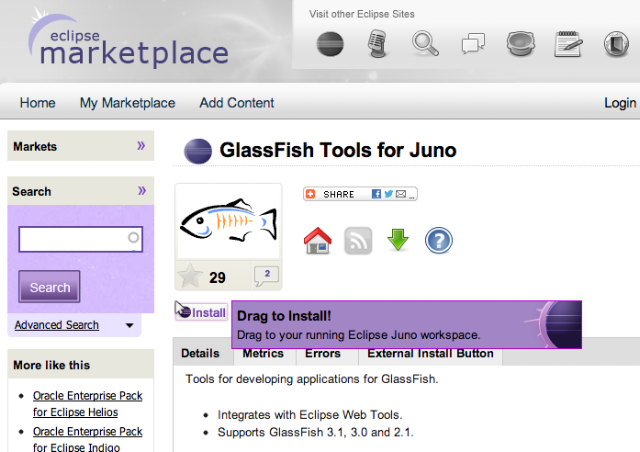
Task: Open the External Install Button tab
Action: coord(431,355)
